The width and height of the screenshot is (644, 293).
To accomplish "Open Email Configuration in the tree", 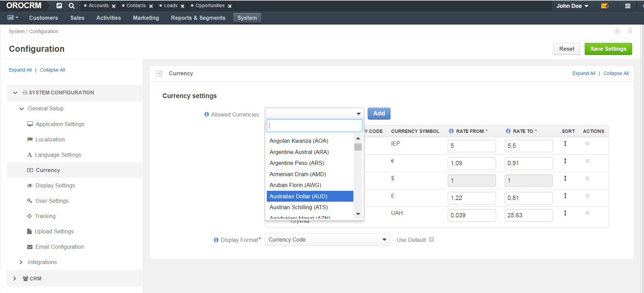I will [x=60, y=247].
